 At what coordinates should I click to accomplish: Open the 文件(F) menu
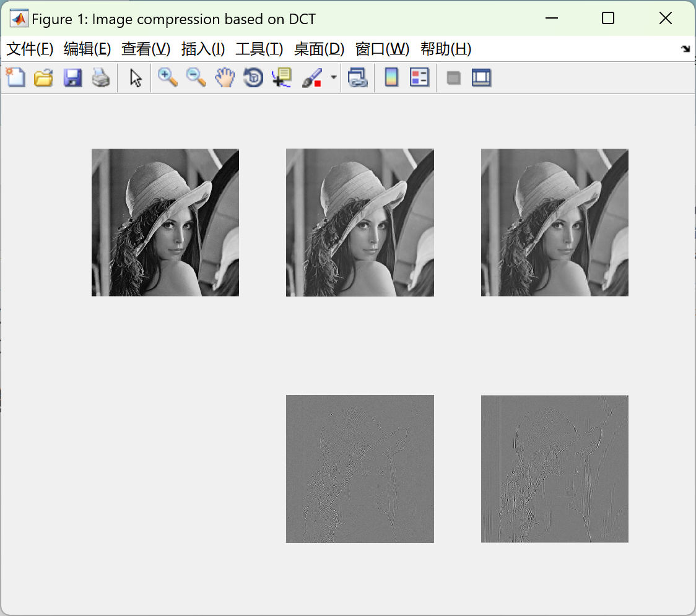[x=30, y=49]
